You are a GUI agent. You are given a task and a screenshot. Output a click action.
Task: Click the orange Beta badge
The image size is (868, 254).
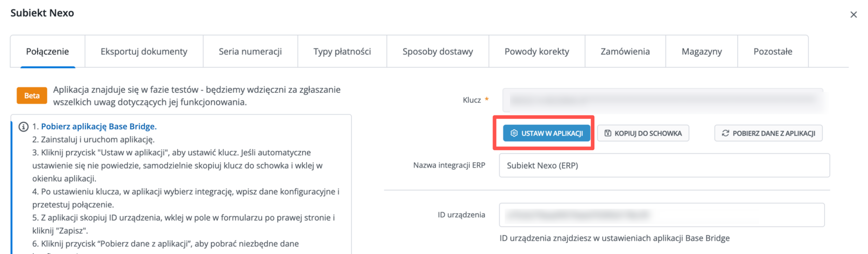point(32,96)
